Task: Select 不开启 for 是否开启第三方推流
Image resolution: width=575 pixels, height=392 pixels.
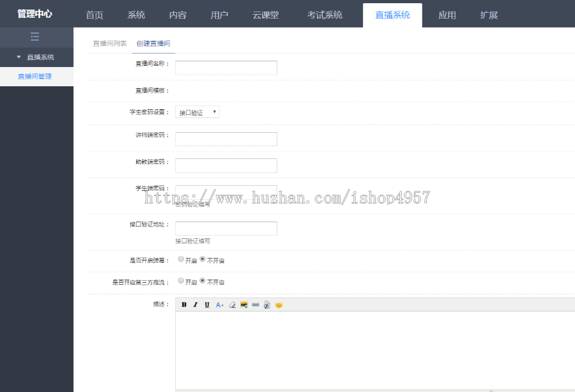Action: pyautogui.click(x=203, y=281)
